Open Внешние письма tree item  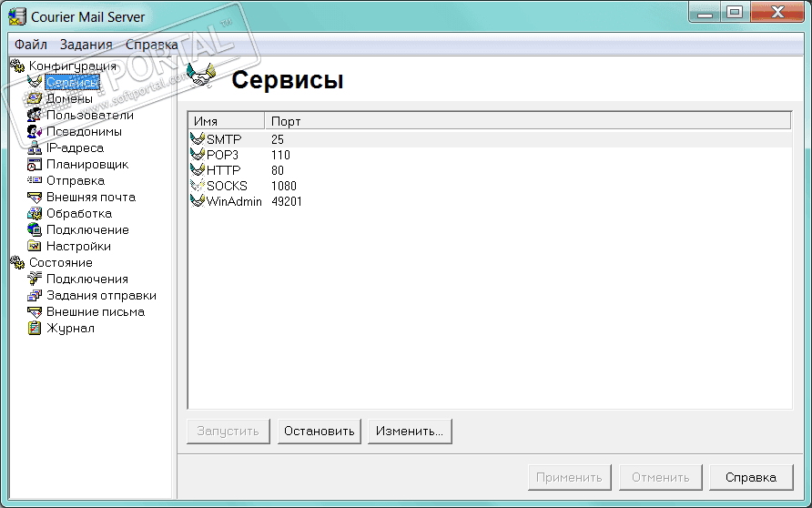[96, 311]
